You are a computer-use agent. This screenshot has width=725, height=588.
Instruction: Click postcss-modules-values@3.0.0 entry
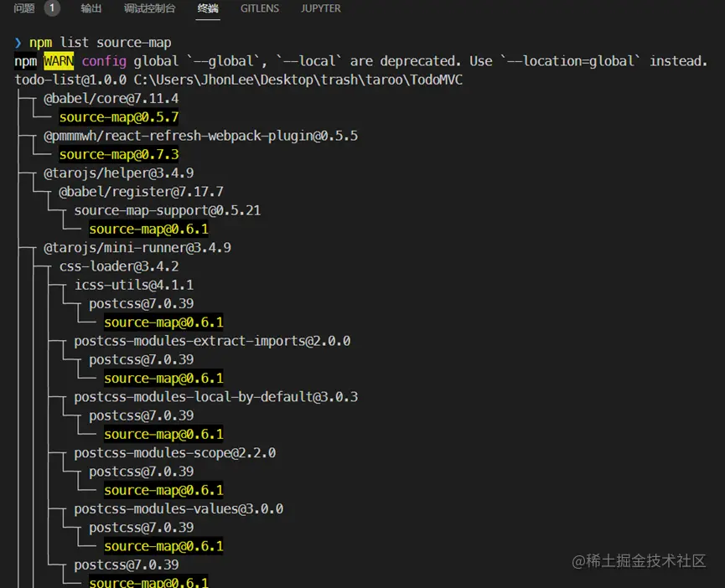(179, 509)
